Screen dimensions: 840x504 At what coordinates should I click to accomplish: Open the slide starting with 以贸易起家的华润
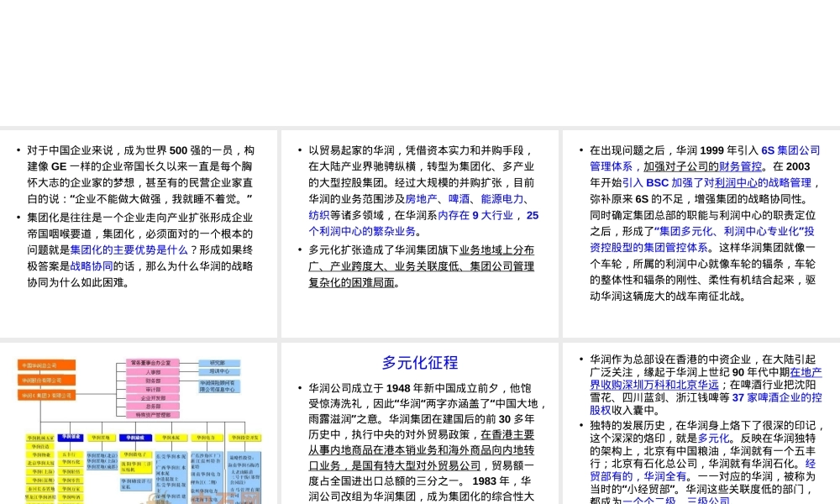tap(419, 234)
